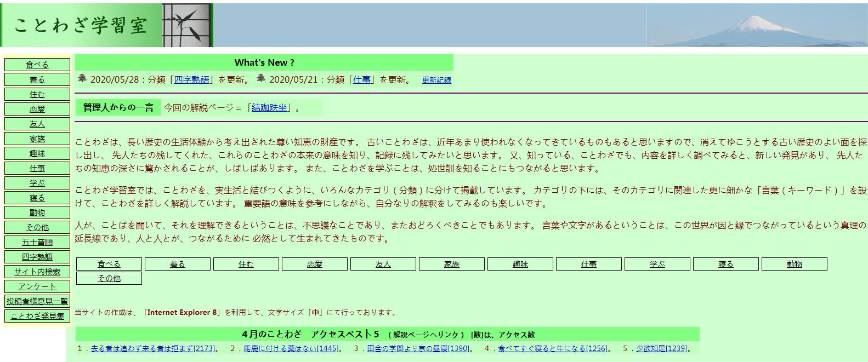This screenshot has height=362, width=868.
Task: Click the Internet Explorer 8 text in the note
Action: point(182,312)
